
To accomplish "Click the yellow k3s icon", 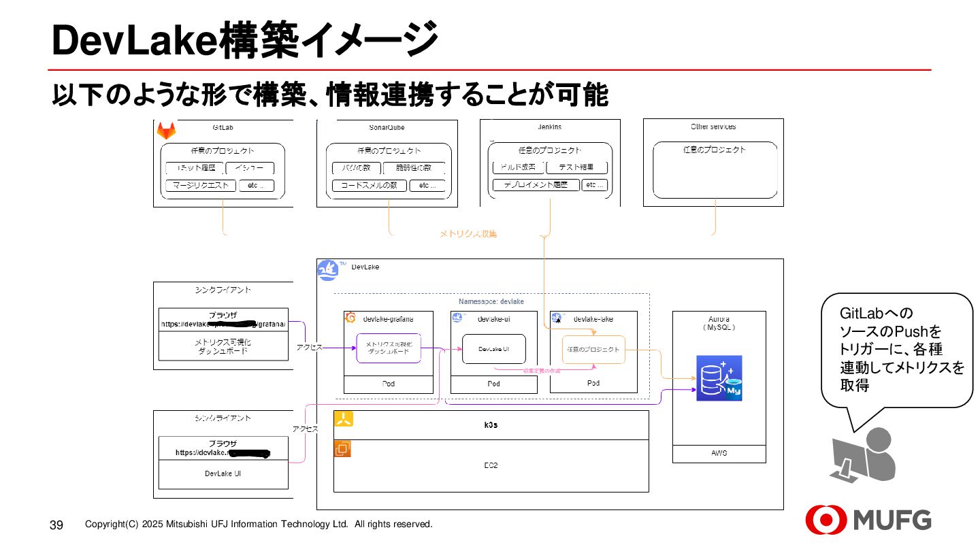I will coord(344,420).
